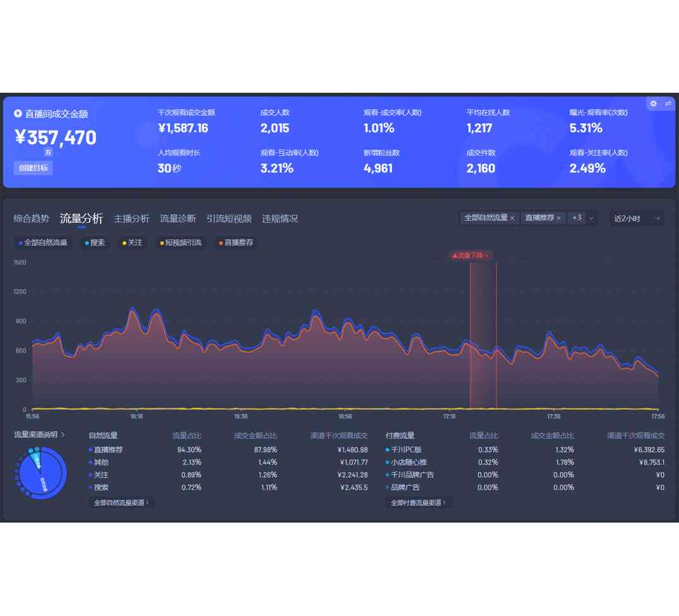Image resolution: width=679 pixels, height=616 pixels.
Task: Click the +3 more filters badge
Action: click(x=576, y=218)
